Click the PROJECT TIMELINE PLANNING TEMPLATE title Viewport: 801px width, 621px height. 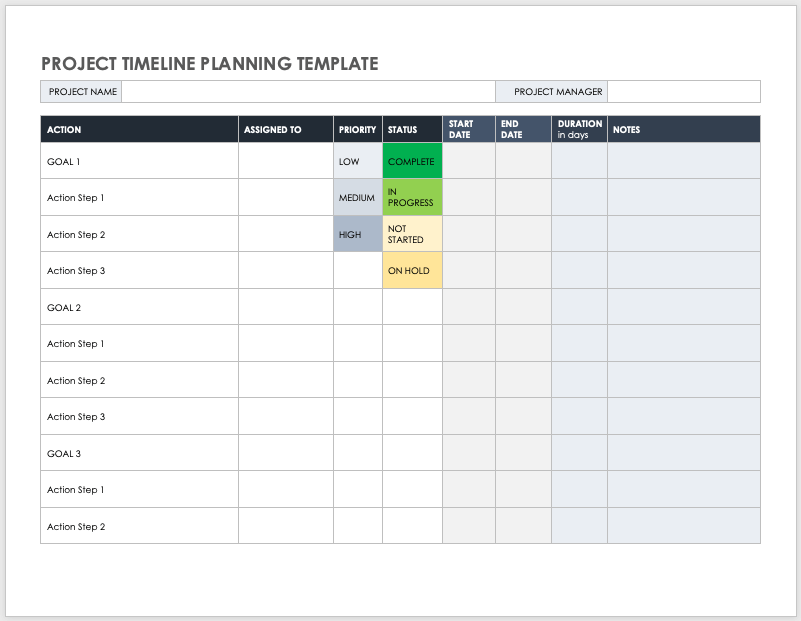210,64
